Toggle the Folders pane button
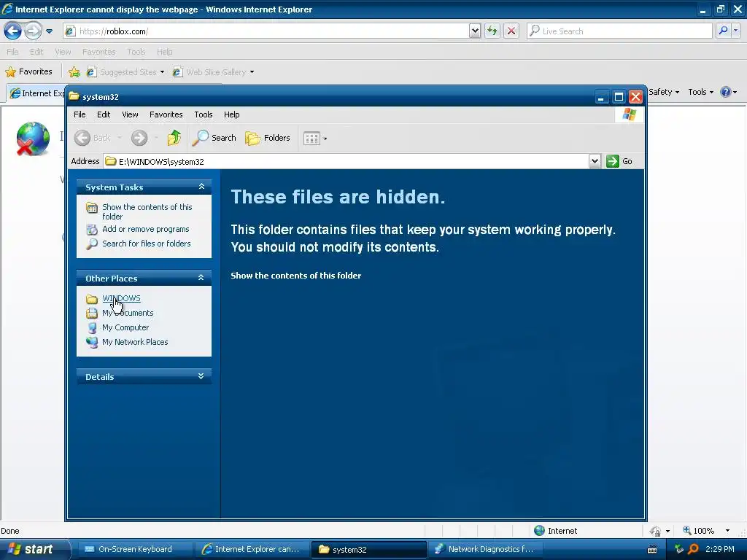 tap(268, 138)
